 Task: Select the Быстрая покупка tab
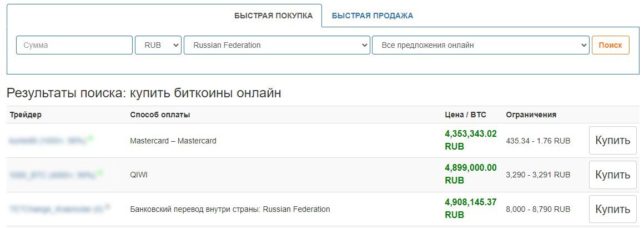click(274, 16)
